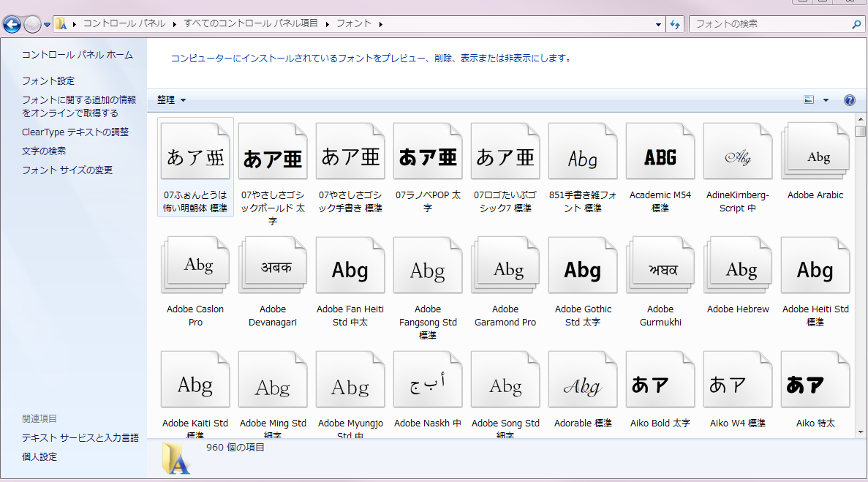Open ClearType テキストの調整 link
The image size is (868, 482).
coord(75,132)
